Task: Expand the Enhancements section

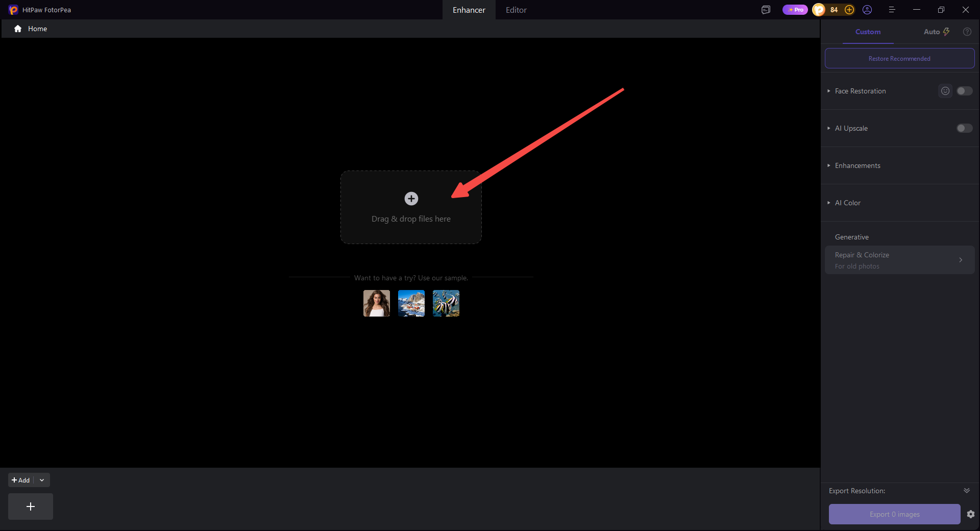Action: click(829, 165)
